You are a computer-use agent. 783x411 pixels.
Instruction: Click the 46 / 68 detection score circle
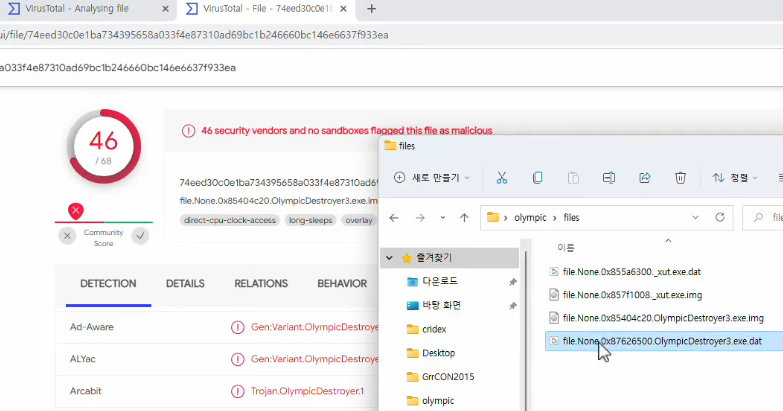104,147
